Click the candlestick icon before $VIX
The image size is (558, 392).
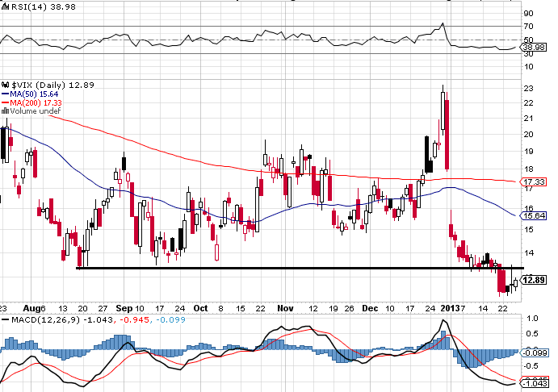[x=6, y=85]
